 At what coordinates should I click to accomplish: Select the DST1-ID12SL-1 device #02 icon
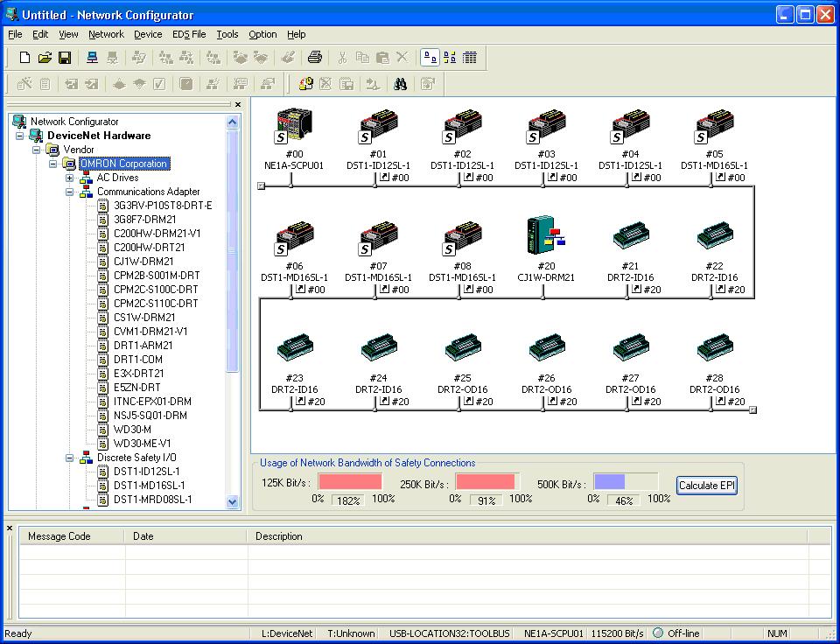click(x=462, y=127)
